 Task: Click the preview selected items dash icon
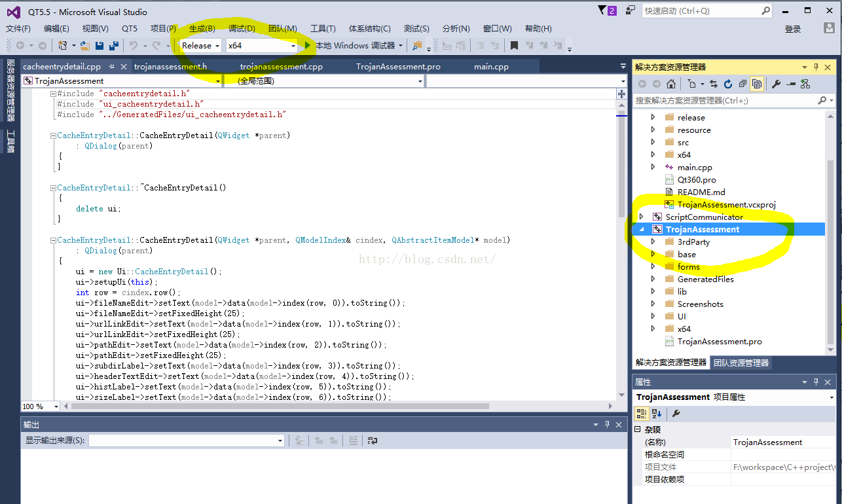click(791, 84)
